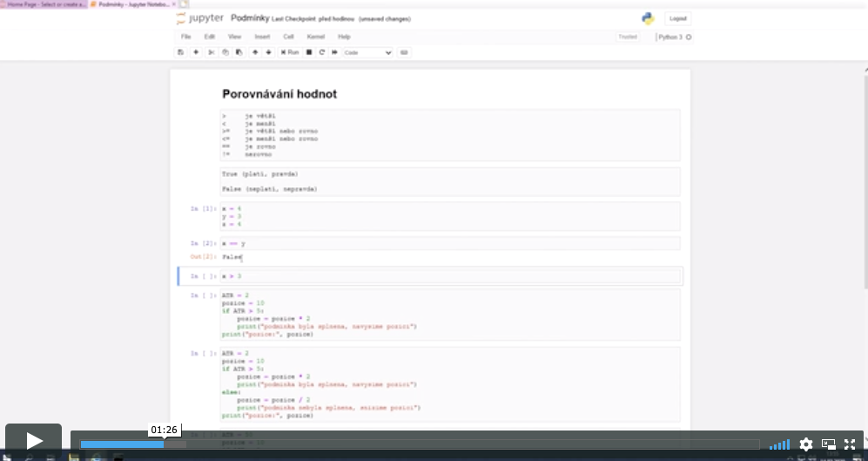Viewport: 868px width, 461px height.
Task: Open the cell type dropdown showing Code
Action: coord(367,52)
